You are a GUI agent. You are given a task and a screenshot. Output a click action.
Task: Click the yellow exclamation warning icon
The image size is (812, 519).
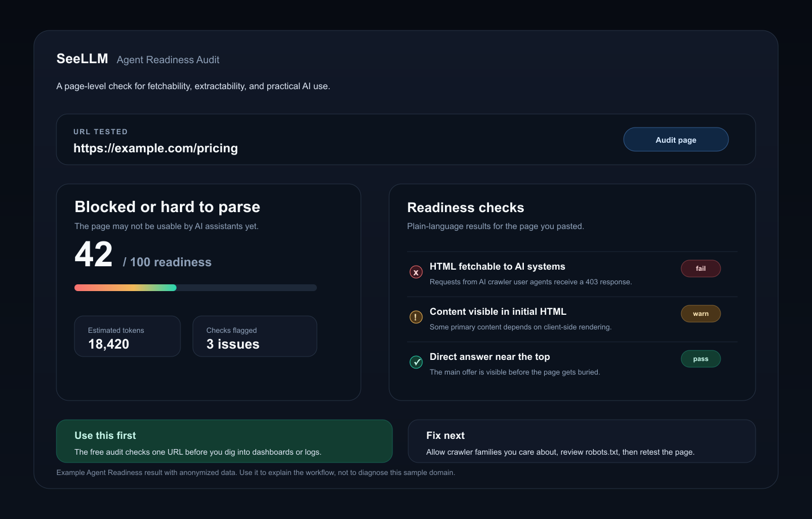click(x=416, y=317)
